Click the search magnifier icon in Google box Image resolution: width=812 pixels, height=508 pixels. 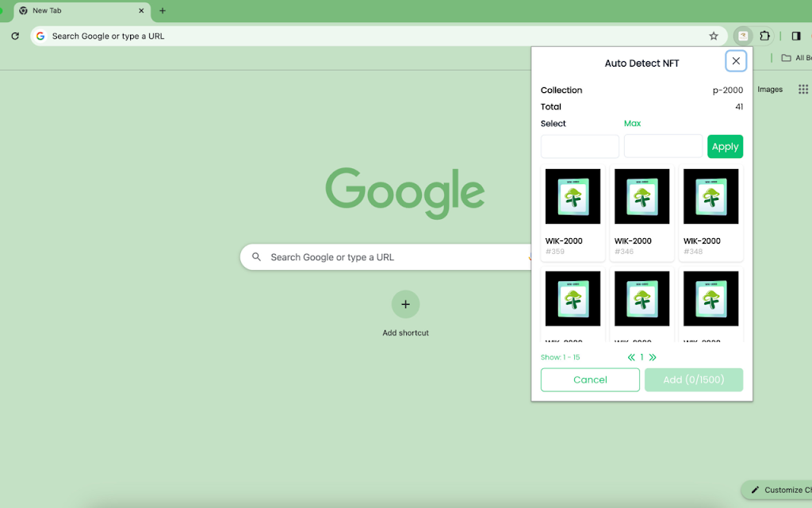click(256, 256)
